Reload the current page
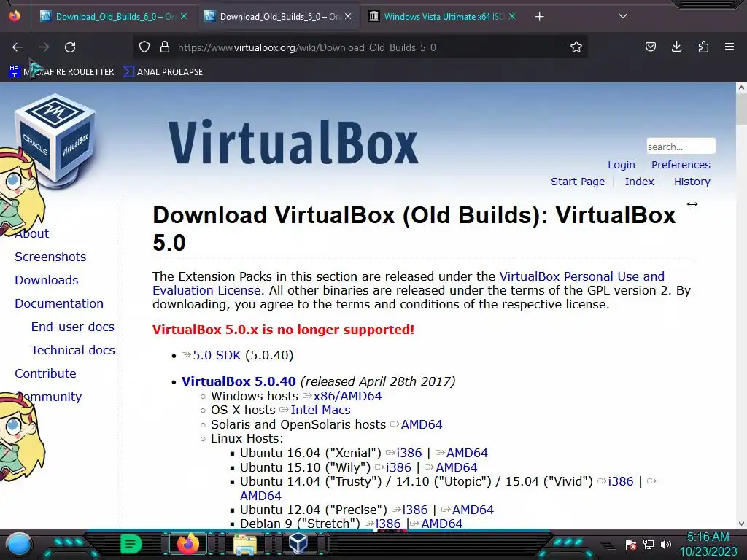The image size is (747, 560). [x=70, y=47]
